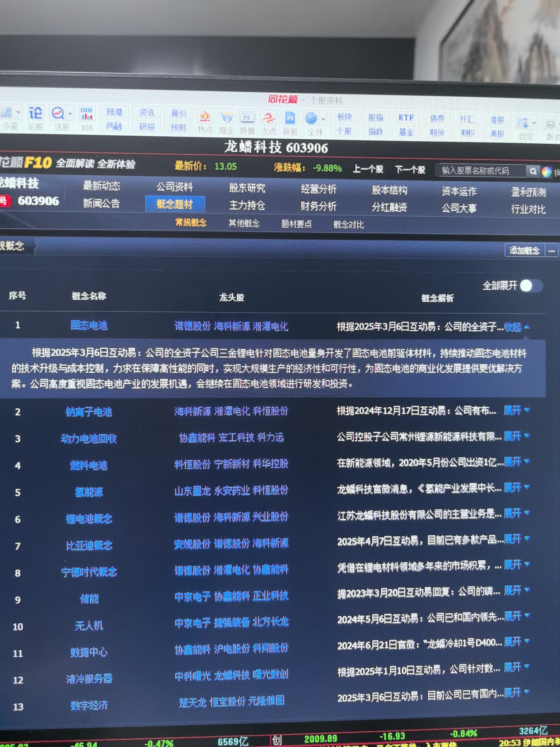Click the 添加概念 button
The image size is (560, 747).
pos(525,251)
